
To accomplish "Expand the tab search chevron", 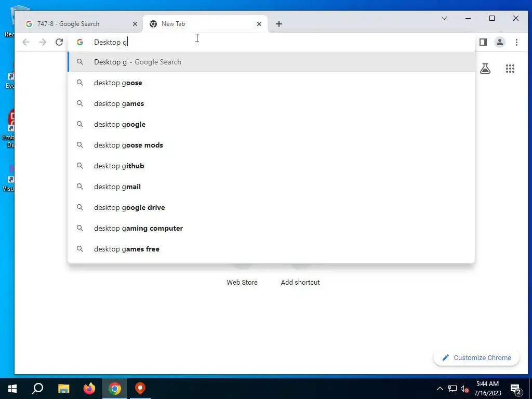I will 444,18.
